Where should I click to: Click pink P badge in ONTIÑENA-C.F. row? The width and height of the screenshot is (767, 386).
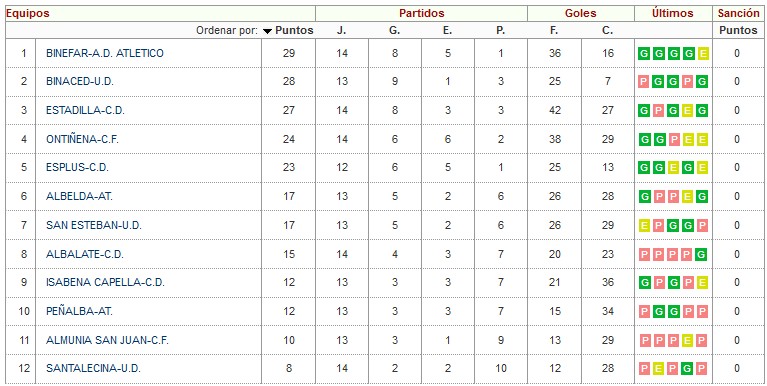674,139
